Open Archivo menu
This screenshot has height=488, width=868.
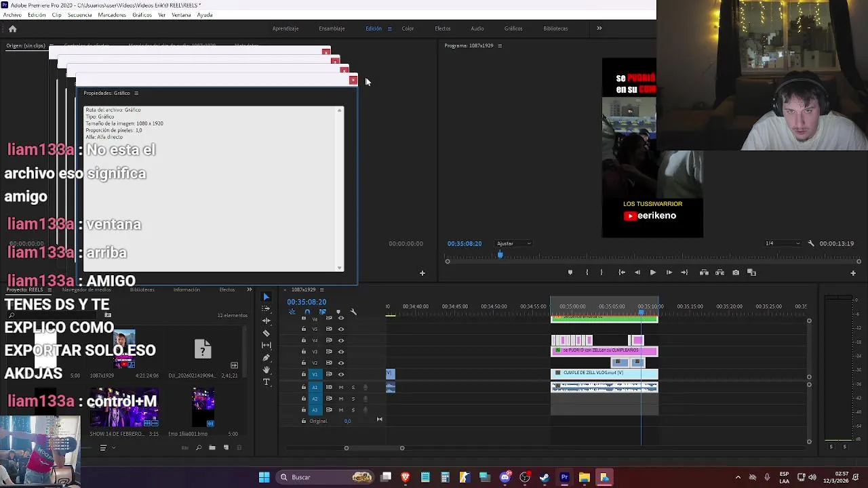tap(13, 15)
